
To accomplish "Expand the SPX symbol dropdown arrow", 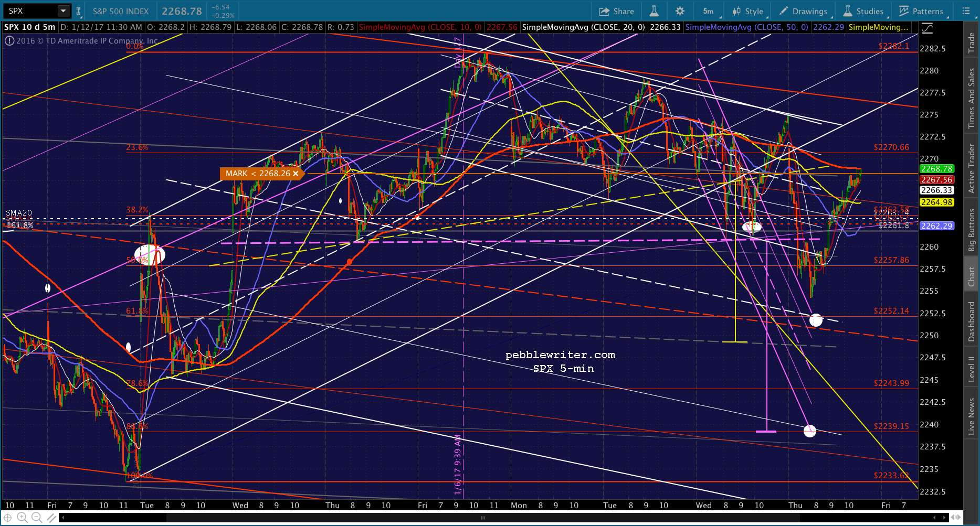I will [64, 11].
